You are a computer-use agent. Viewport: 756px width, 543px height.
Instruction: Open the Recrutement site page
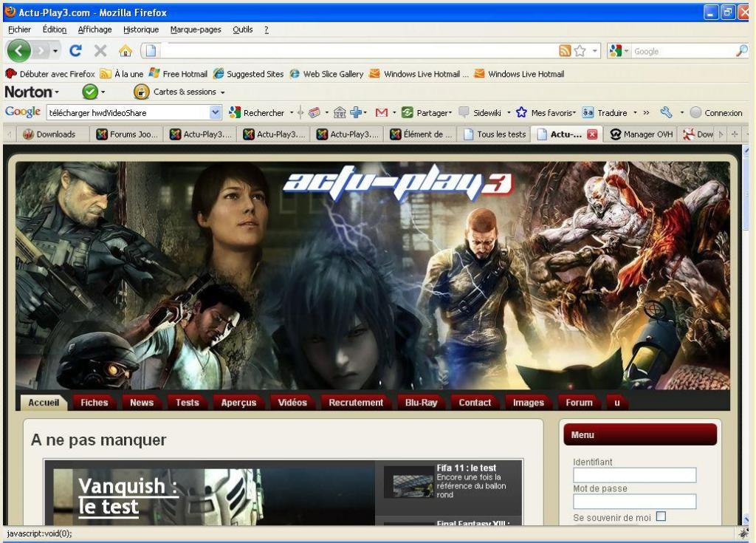(356, 402)
